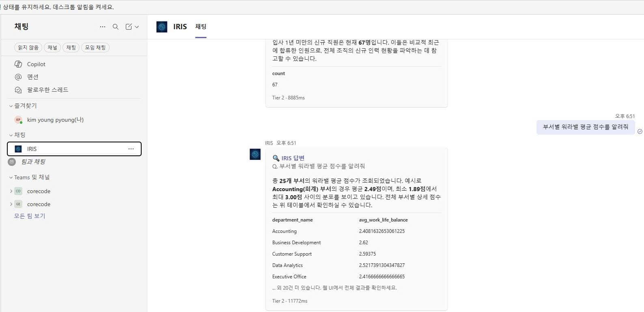Click the 오후 6:51 timestamp above my message
Image resolution: width=644 pixels, height=312 pixels.
coord(625,116)
